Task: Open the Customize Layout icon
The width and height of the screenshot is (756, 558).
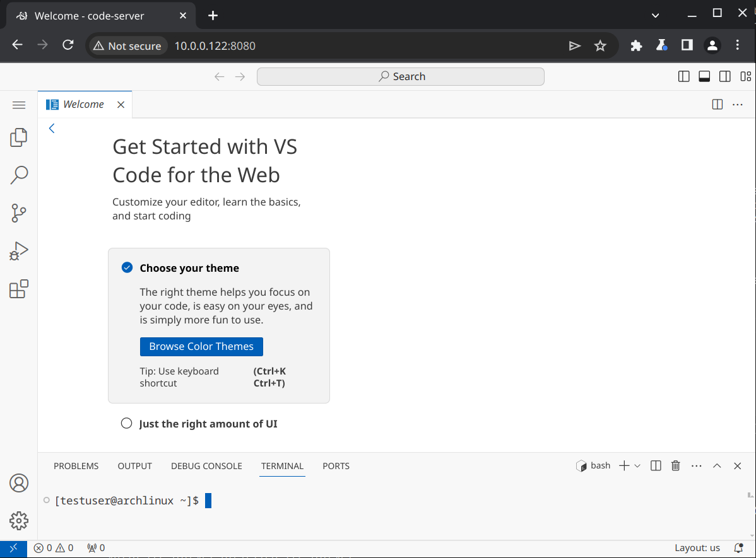Action: tap(745, 76)
